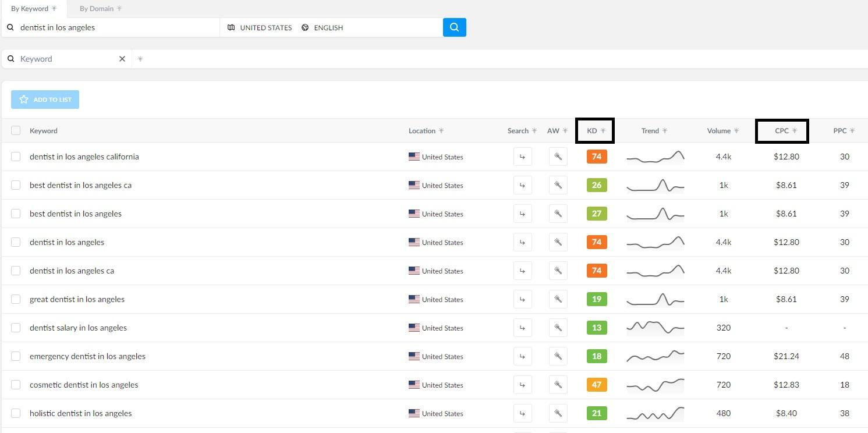Click AW wand icon for 'dentist in los angeles california'
The width and height of the screenshot is (868, 433).
(558, 157)
